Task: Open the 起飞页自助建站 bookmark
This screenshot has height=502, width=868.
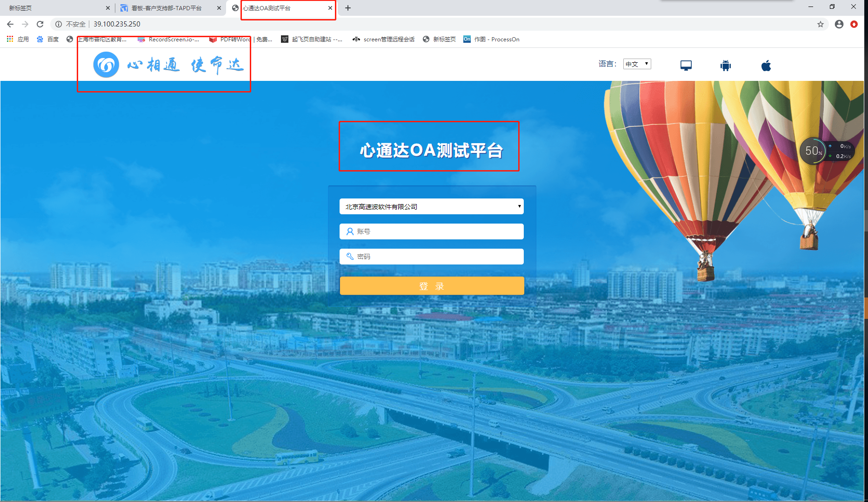Action: [x=312, y=40]
